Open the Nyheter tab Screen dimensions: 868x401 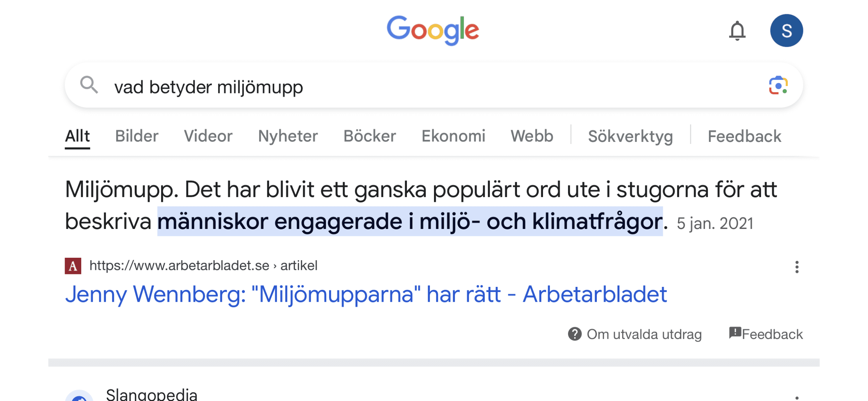287,136
